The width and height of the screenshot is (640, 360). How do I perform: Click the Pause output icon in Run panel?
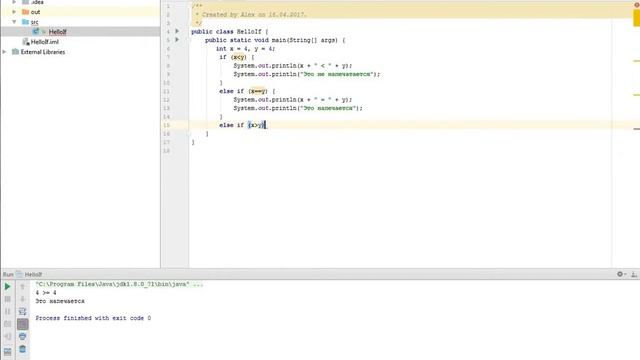pos(7,311)
